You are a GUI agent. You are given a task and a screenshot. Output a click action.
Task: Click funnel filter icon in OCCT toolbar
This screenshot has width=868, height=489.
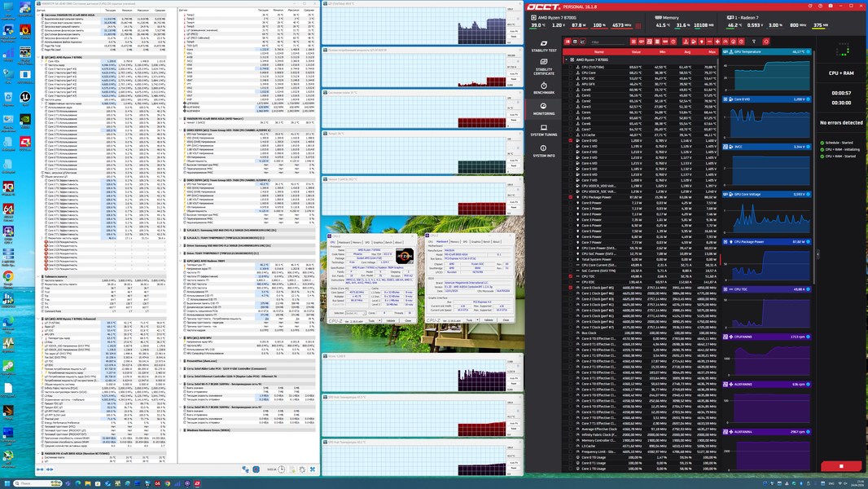[x=753, y=42]
